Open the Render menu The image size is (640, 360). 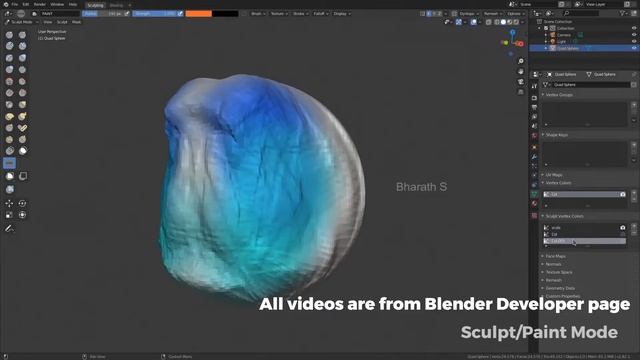click(x=40, y=4)
